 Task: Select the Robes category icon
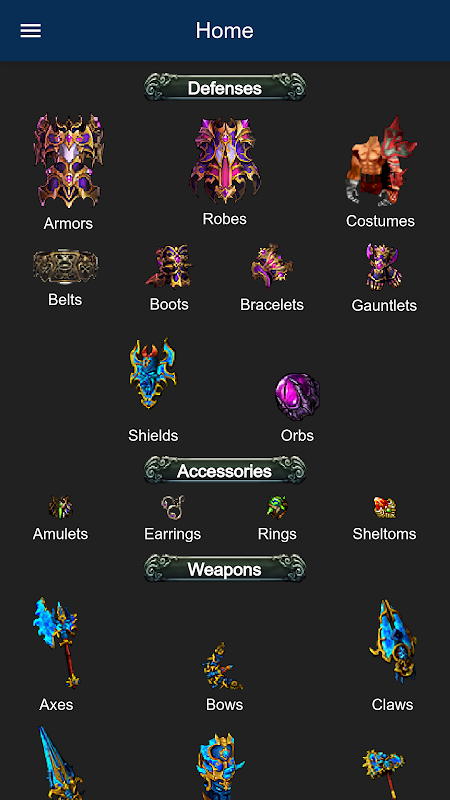click(224, 160)
